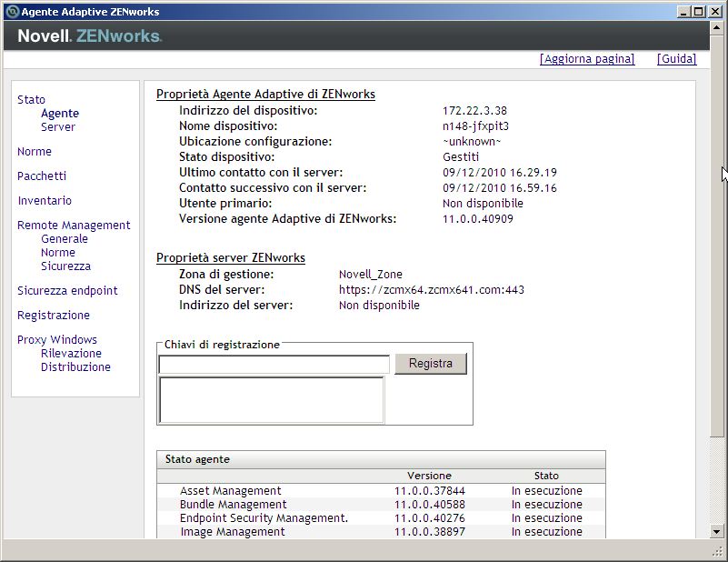Click Proprietà server ZENworks heading

(231, 257)
